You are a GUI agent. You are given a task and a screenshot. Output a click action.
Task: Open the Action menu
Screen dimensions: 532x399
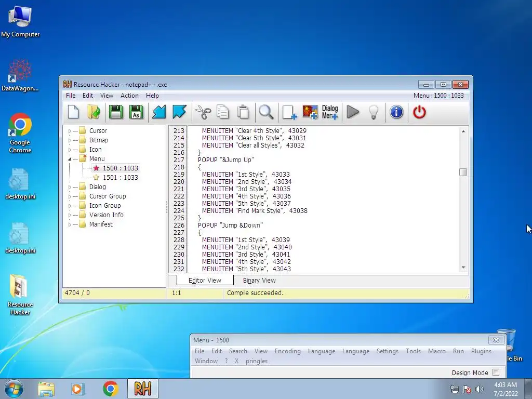click(x=129, y=96)
